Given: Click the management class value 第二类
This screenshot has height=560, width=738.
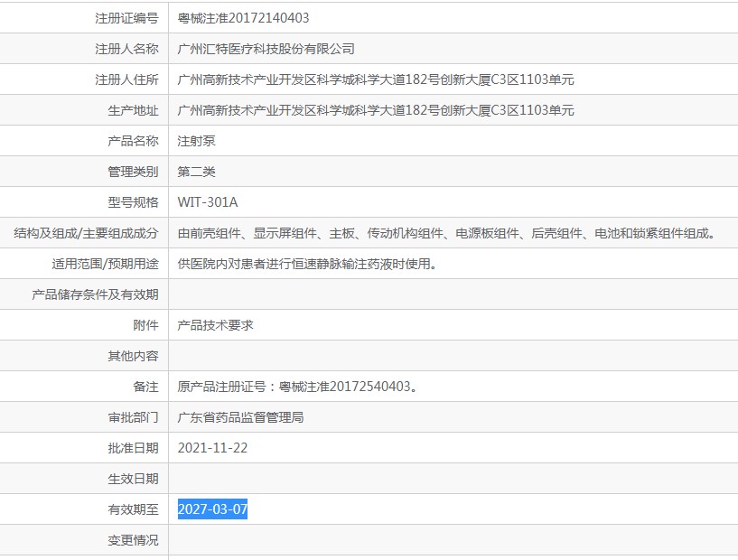Looking at the screenshot, I should pos(196,172).
